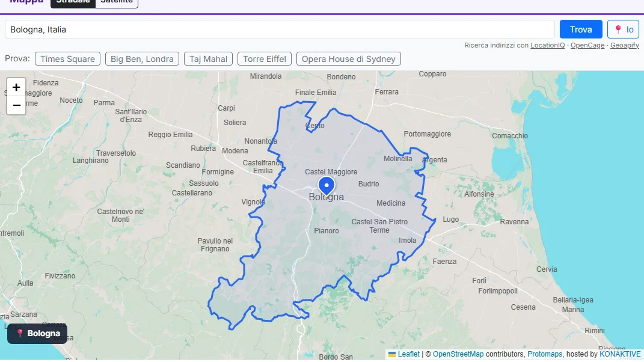Click the Portomaggiore label on map
This screenshot has height=362, width=644.
427,134
